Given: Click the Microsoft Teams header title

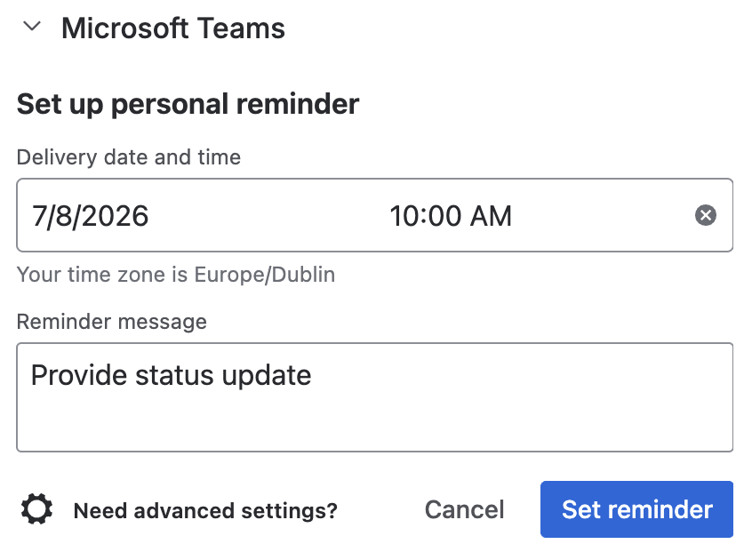Looking at the screenshot, I should (x=173, y=28).
